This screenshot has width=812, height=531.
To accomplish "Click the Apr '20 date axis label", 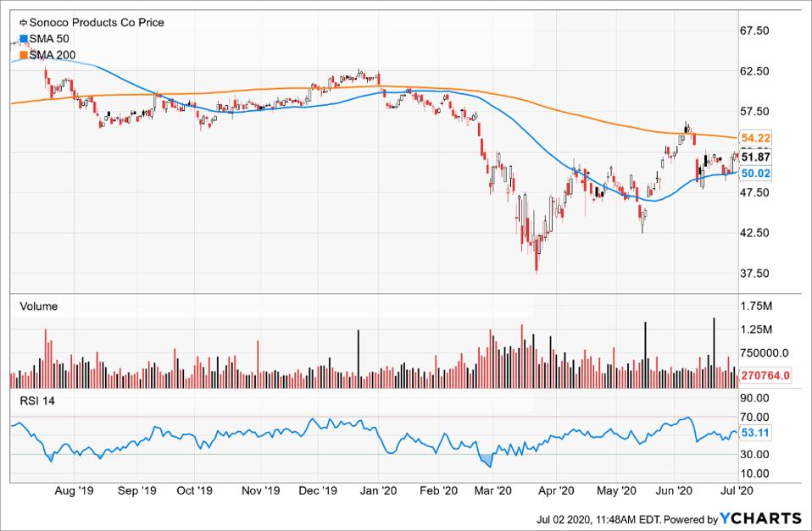I will click(x=556, y=490).
